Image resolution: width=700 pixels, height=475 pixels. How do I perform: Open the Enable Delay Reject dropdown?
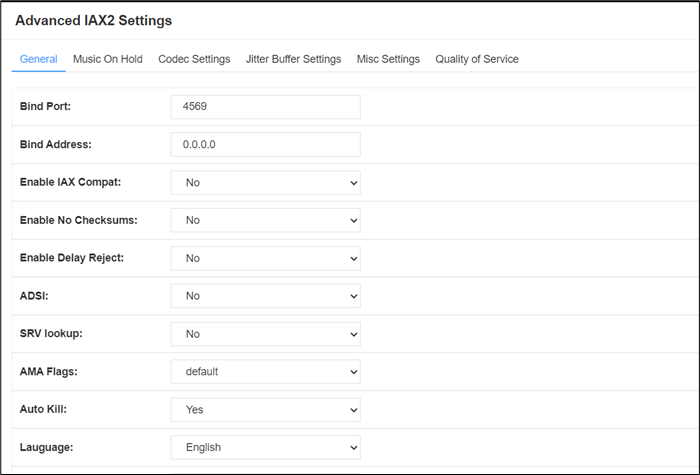[x=266, y=258]
